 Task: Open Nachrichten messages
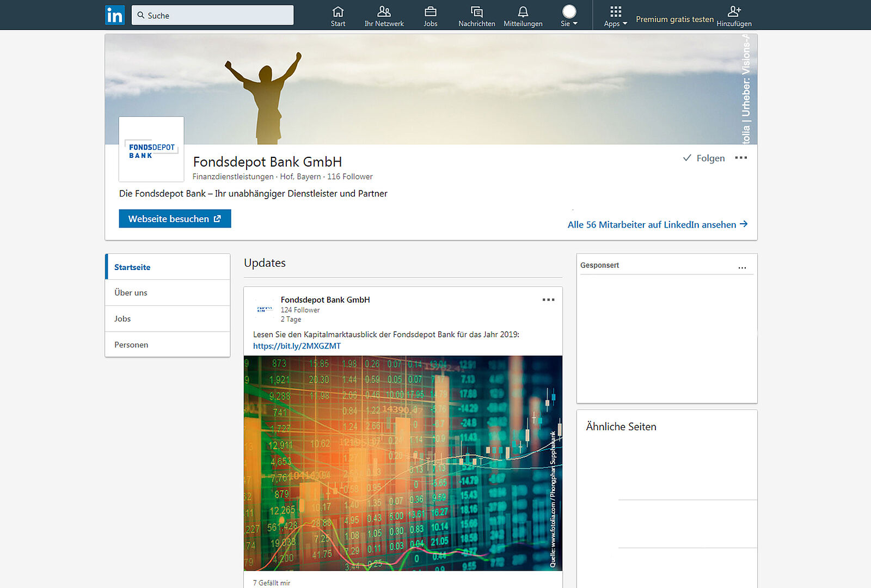click(x=477, y=16)
